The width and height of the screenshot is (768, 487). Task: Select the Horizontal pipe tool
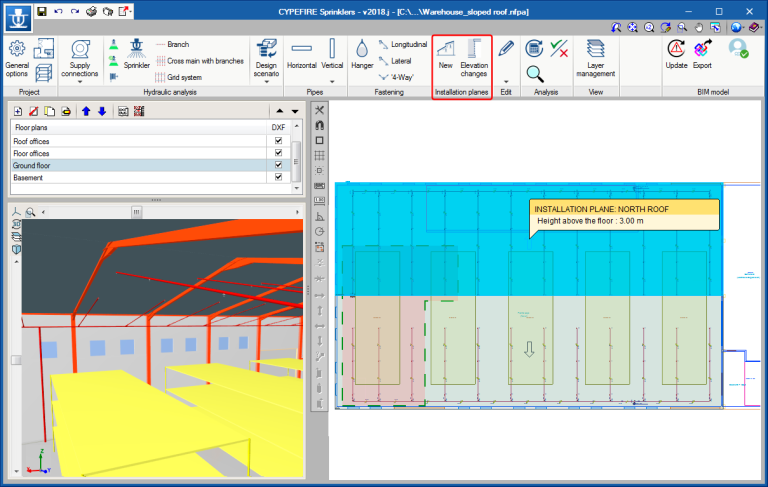pyautogui.click(x=302, y=54)
